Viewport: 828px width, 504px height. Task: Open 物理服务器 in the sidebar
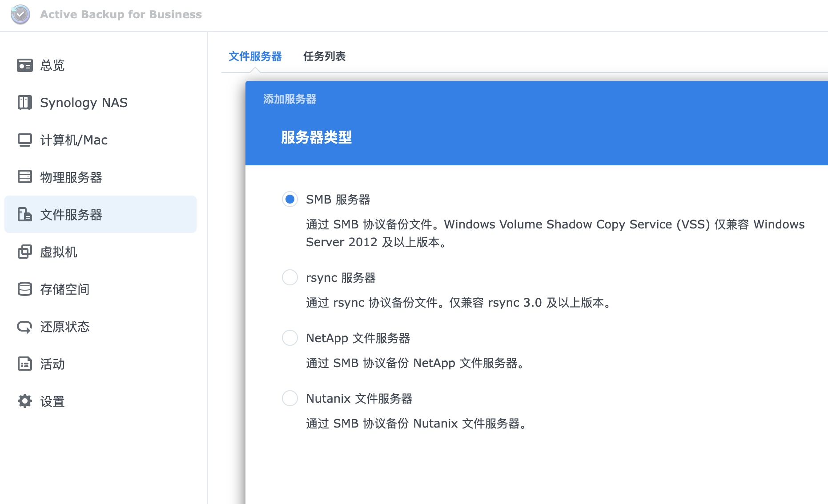[100, 177]
